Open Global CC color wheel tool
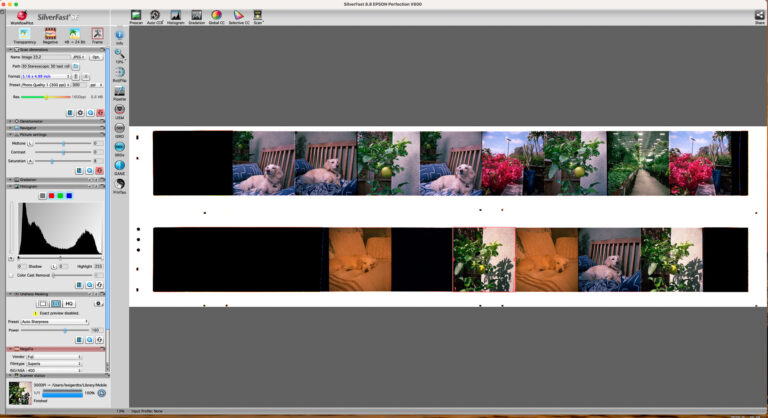The image size is (768, 418). [x=216, y=15]
